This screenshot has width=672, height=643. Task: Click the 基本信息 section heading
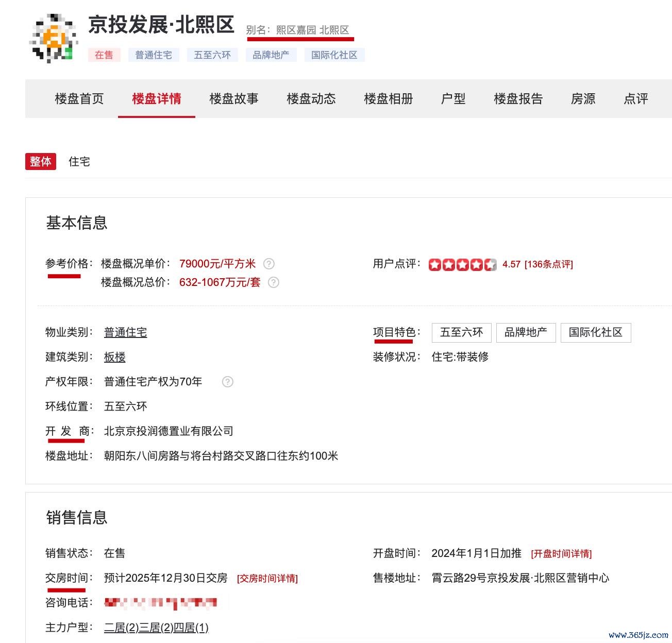[x=77, y=223]
